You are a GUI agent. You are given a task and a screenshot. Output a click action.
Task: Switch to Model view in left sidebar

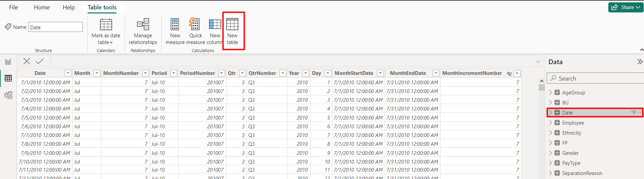[8, 95]
